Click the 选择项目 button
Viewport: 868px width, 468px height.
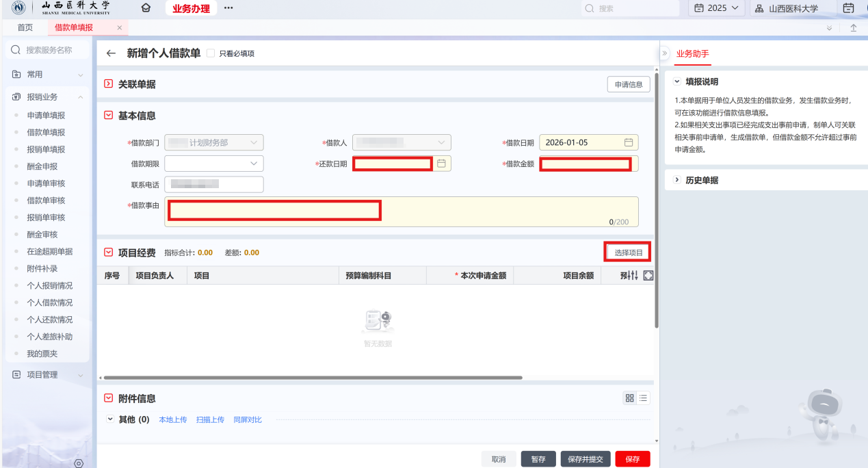[x=628, y=252]
